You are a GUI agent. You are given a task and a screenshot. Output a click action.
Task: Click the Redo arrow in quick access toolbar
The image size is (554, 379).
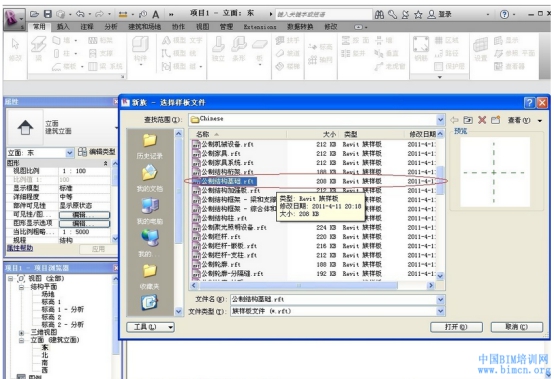coord(100,14)
